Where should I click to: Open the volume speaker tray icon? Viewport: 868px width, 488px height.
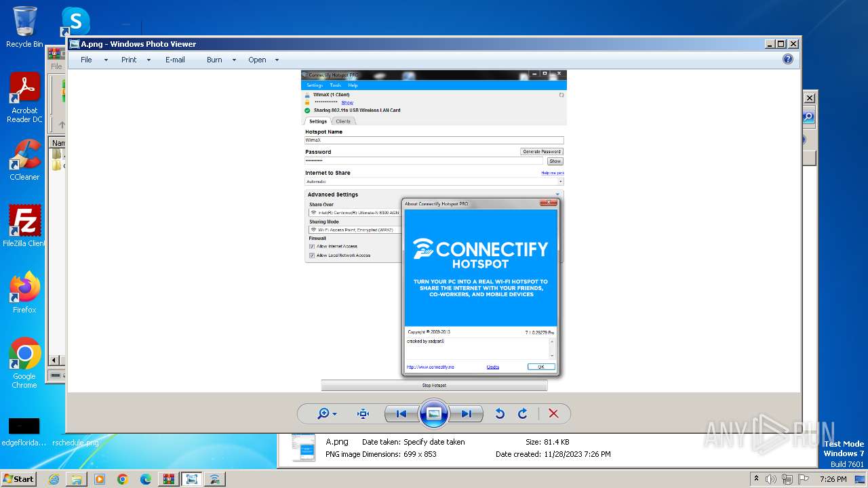pyautogui.click(x=771, y=479)
